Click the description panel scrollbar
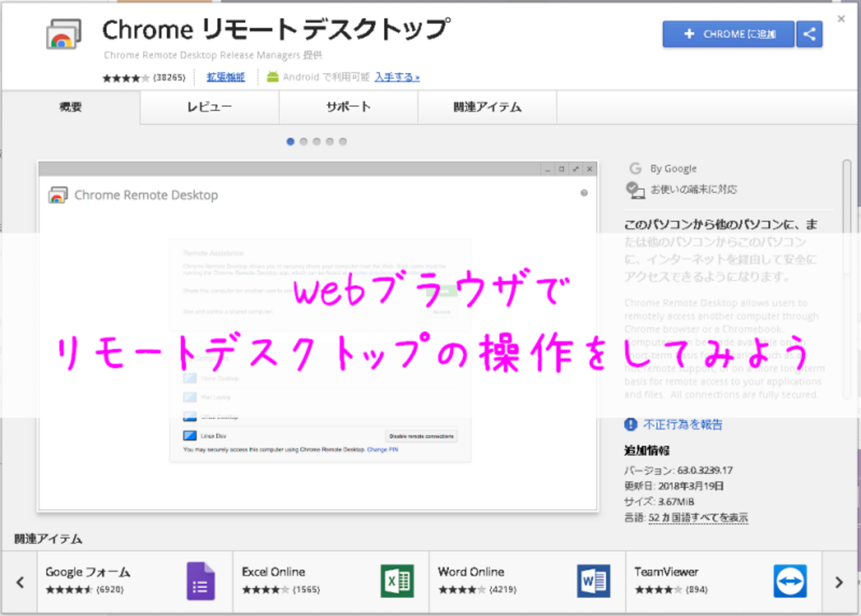Image resolution: width=861 pixels, height=616 pixels. point(847,278)
